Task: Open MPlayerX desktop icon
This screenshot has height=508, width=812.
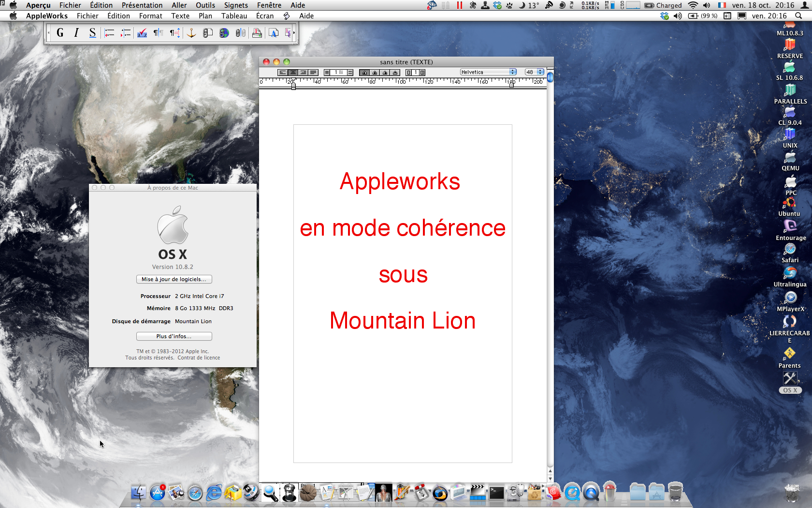Action: (x=791, y=302)
